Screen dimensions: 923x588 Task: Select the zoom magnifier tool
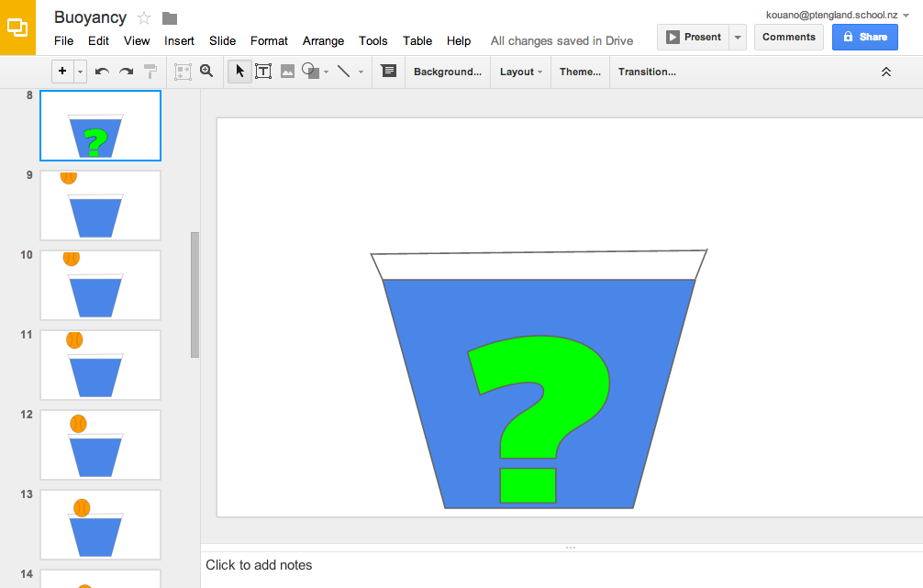click(x=206, y=72)
